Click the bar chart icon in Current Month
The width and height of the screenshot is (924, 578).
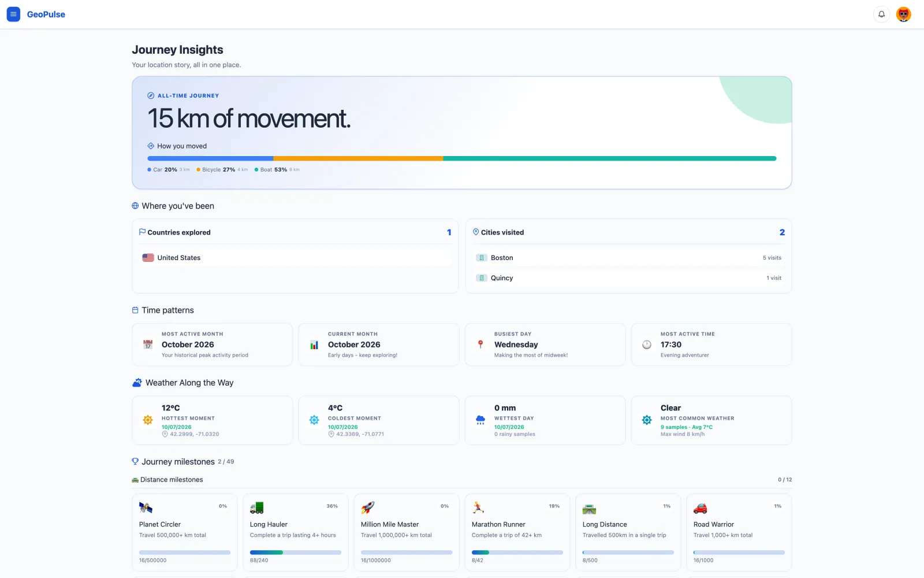tap(314, 344)
